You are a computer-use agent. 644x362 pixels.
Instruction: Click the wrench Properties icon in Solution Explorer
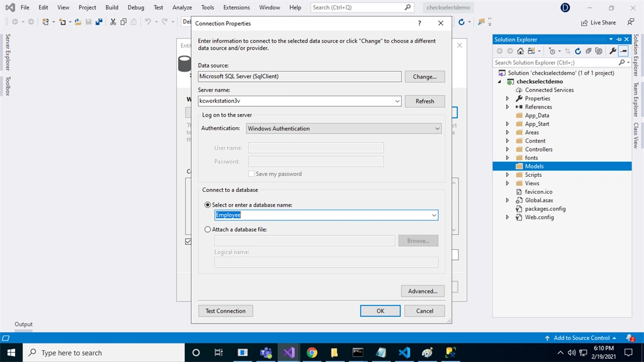coord(613,51)
